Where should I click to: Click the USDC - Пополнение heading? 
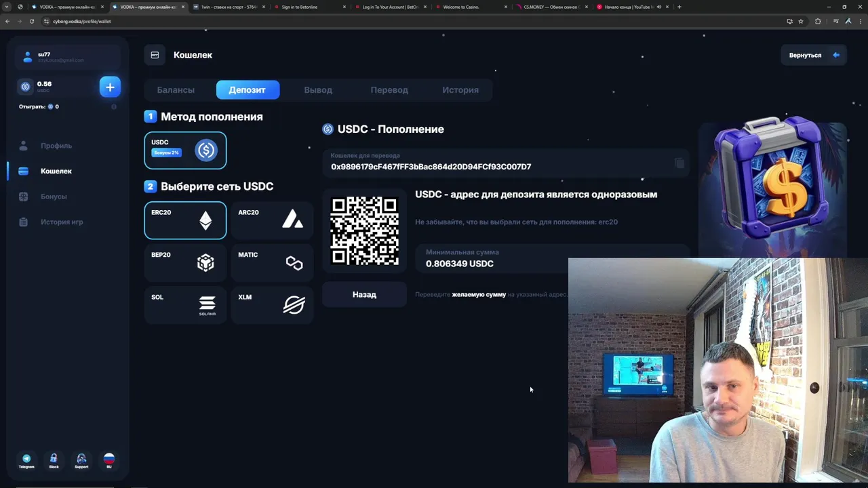391,129
